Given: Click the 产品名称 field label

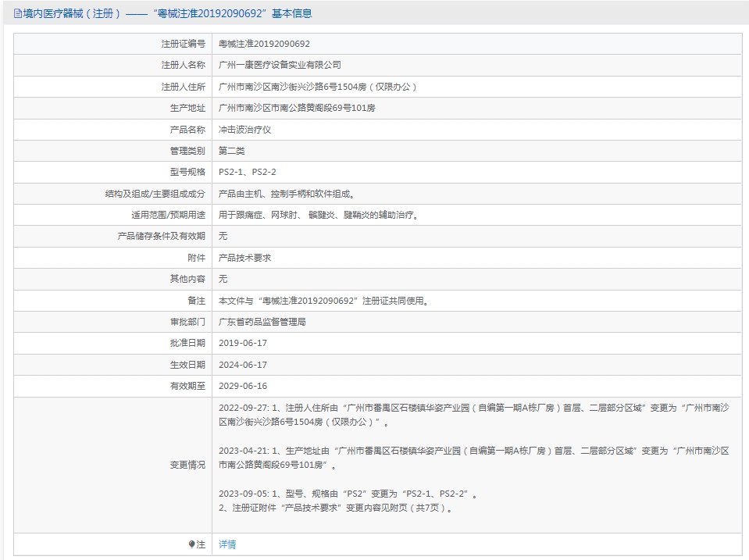Looking at the screenshot, I should pos(187,130).
